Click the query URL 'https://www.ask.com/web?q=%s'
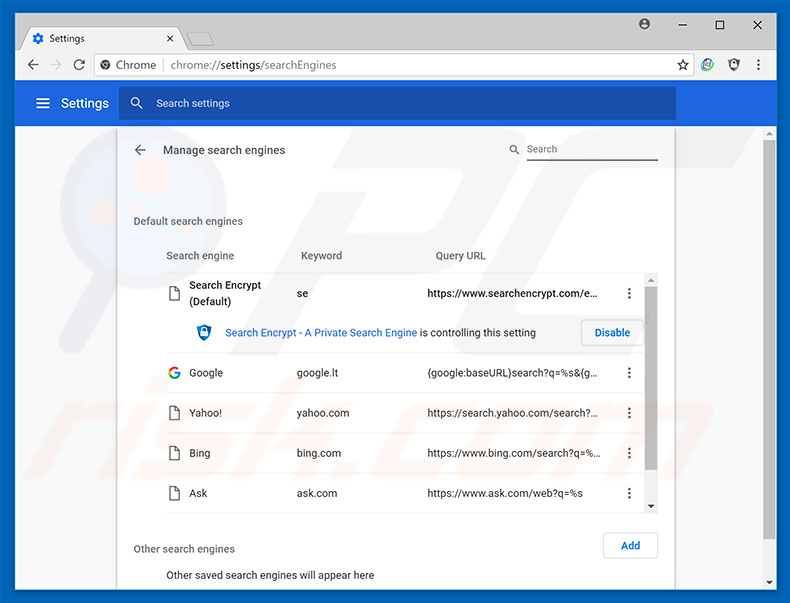 tap(505, 493)
